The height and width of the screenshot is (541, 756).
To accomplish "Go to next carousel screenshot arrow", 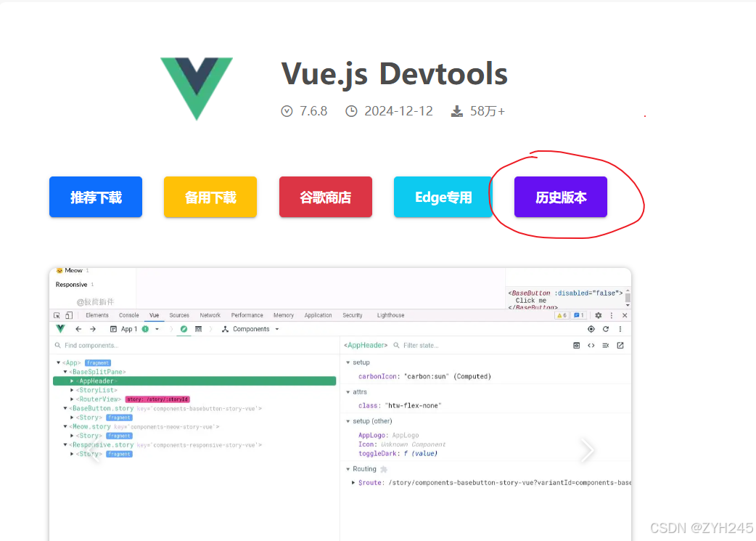I will pyautogui.click(x=587, y=450).
